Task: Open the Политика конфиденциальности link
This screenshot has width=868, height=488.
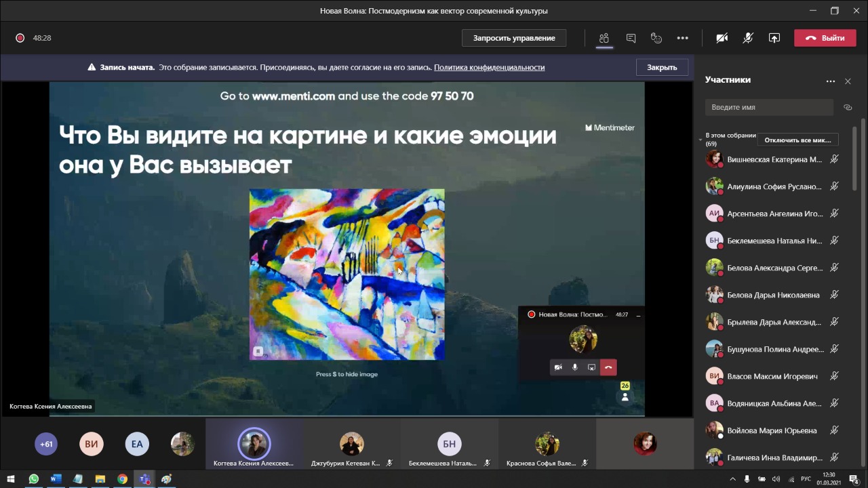Action: [489, 67]
